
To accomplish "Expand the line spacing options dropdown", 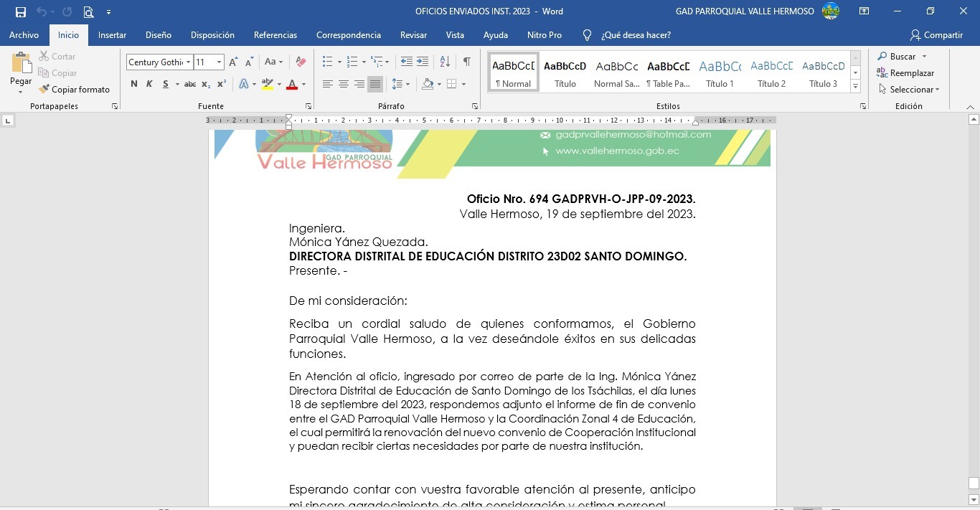I will (x=408, y=85).
